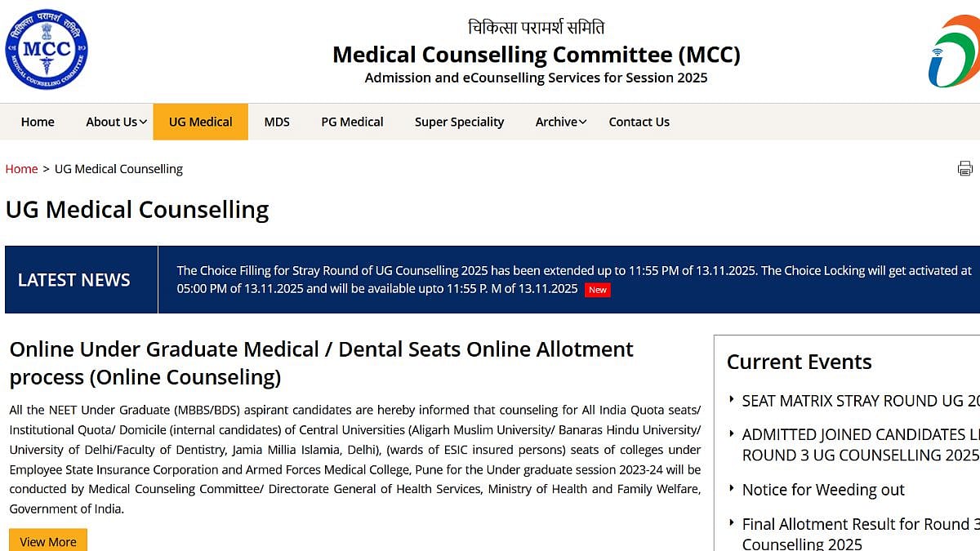Click the bullet arrow beside Final Allotment Result
Viewport: 980px width, 551px height.
click(731, 523)
